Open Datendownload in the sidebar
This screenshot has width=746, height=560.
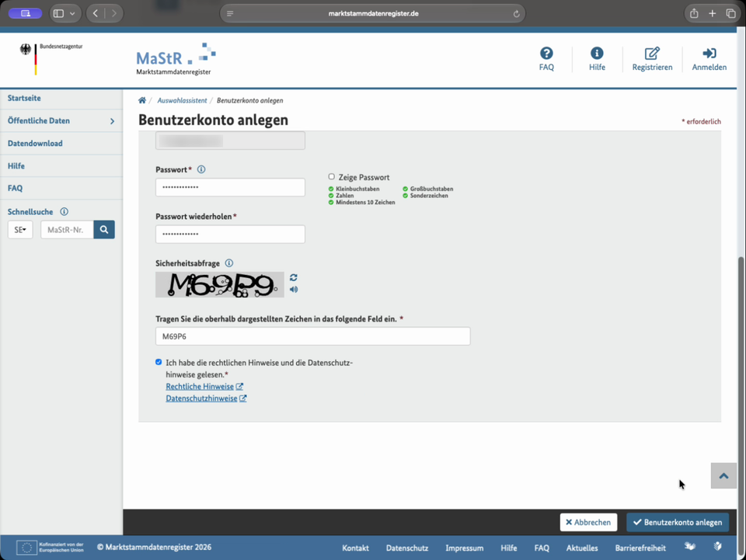[35, 143]
